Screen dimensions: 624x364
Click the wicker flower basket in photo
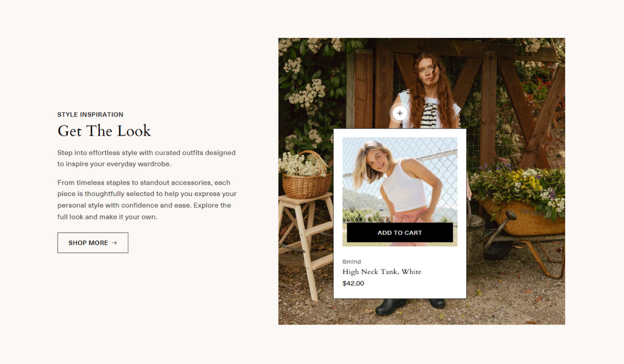click(x=307, y=178)
